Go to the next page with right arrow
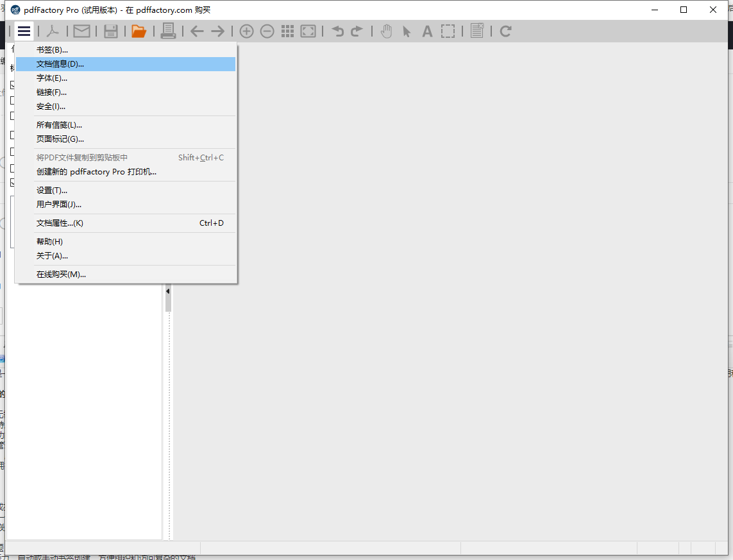The height and width of the screenshot is (560, 733). coord(218,31)
